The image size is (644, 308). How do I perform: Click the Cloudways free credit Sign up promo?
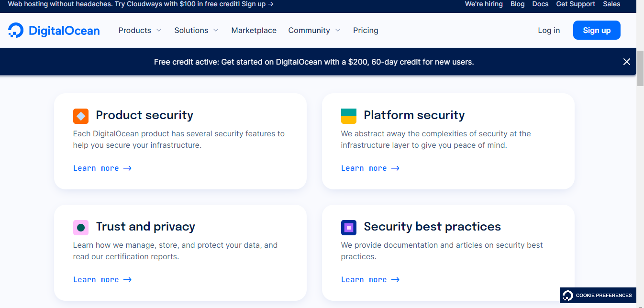point(141,4)
